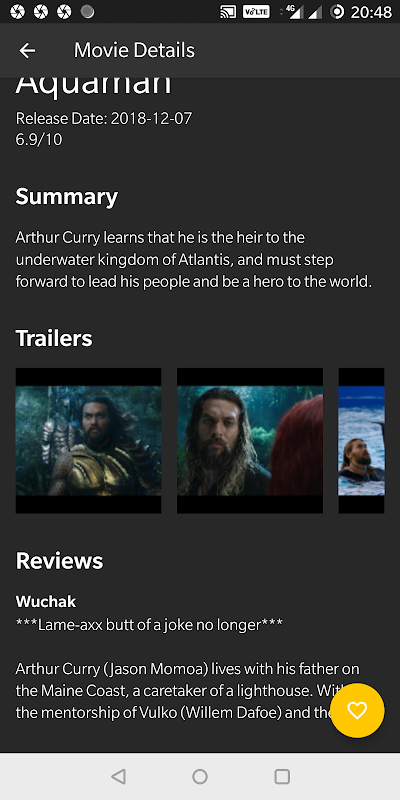Tap Android home circle button

tap(200, 777)
